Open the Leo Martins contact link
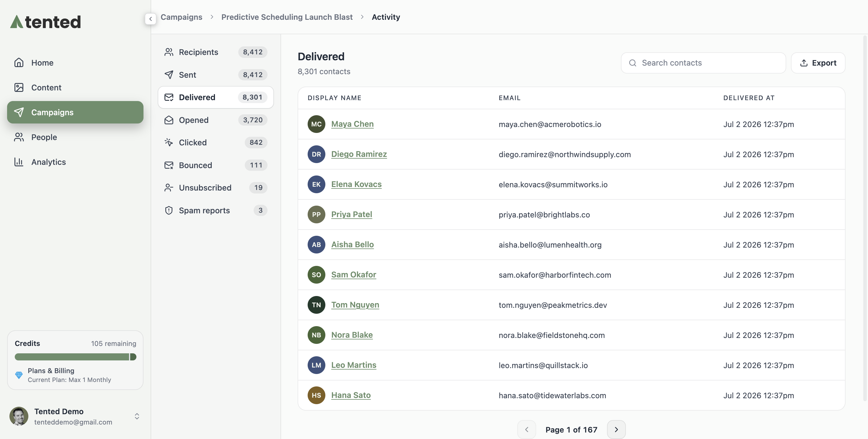 click(353, 365)
